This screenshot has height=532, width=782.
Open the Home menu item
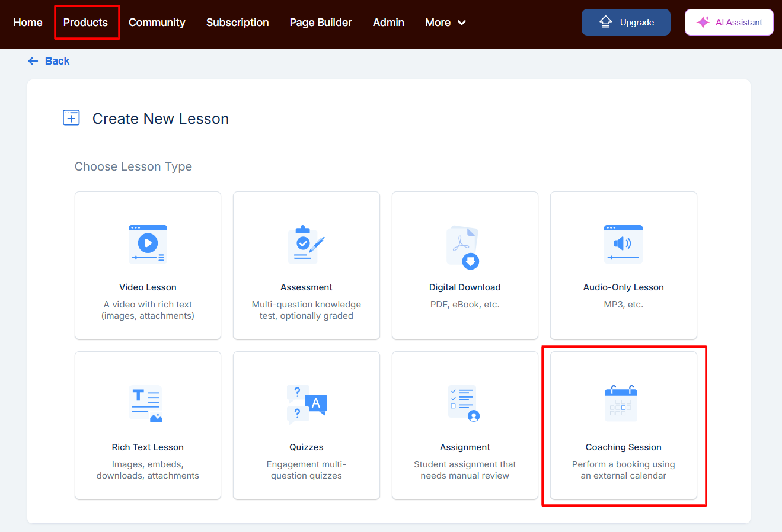(28, 23)
